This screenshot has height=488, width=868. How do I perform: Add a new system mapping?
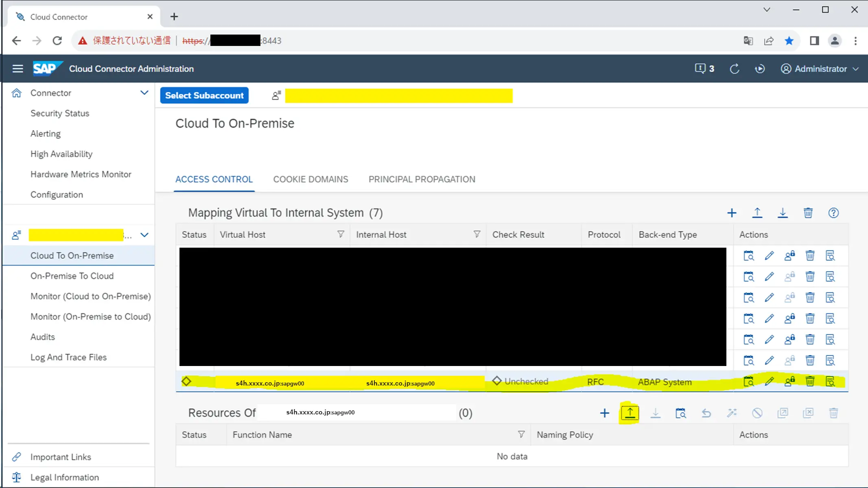click(x=732, y=213)
